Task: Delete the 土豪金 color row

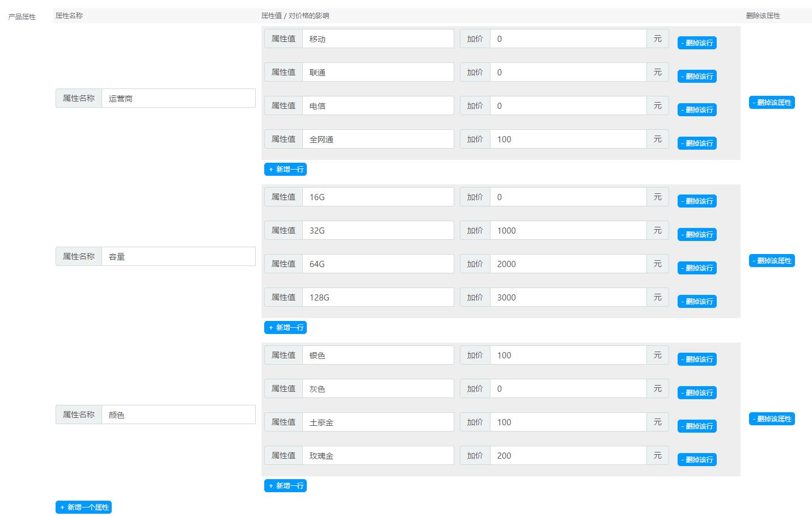Action: [x=697, y=426]
